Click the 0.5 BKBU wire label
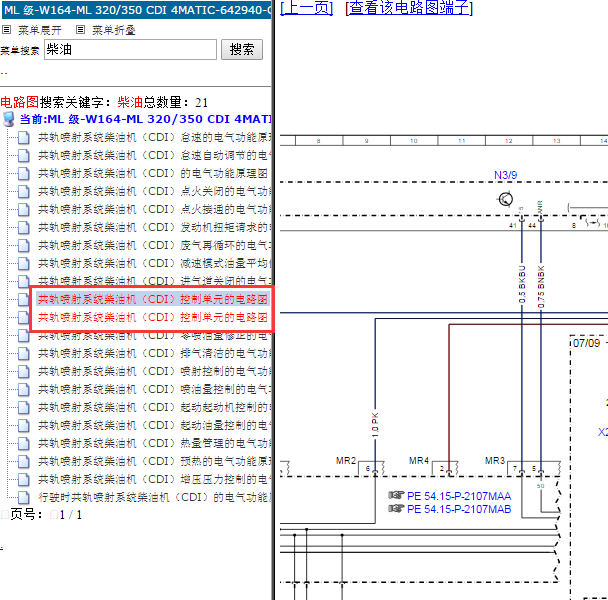Screen dimensions: 608x600 522,284
